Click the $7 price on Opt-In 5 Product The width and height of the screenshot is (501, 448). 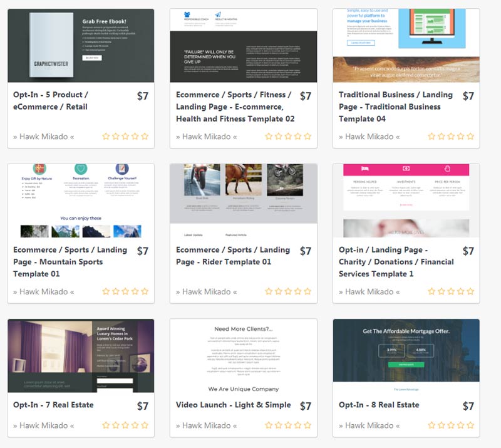click(x=143, y=96)
